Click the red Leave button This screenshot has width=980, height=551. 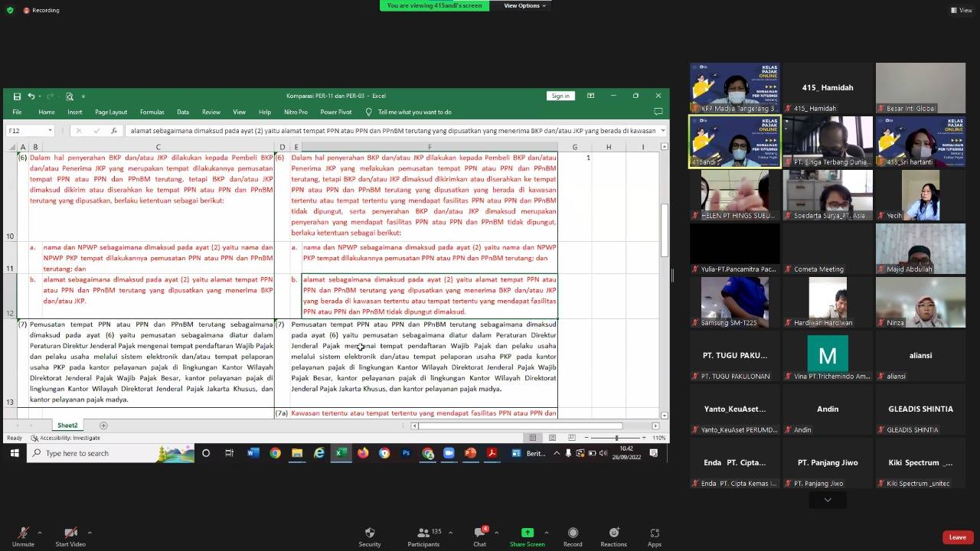pyautogui.click(x=957, y=537)
